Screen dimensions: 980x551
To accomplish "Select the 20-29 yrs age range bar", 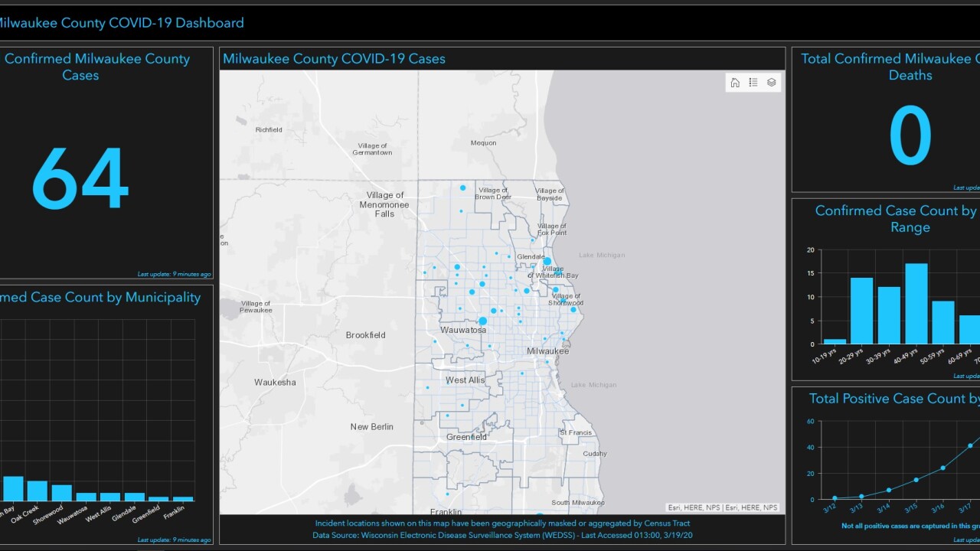I will (862, 311).
